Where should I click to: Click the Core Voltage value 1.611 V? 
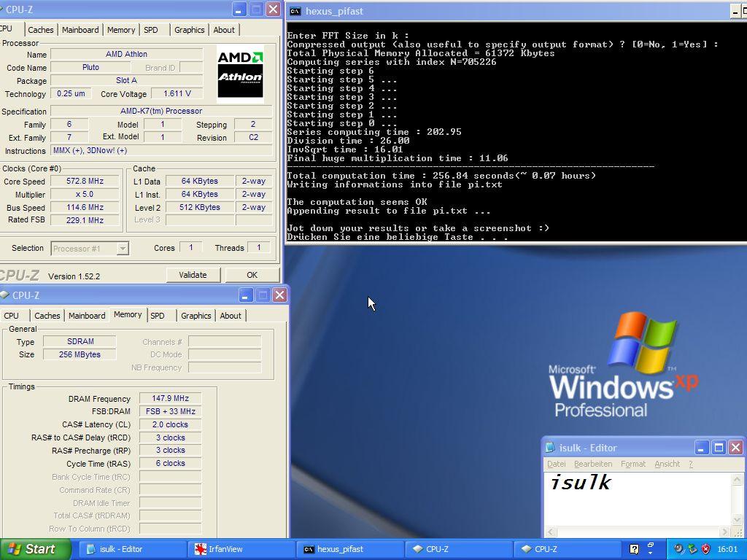click(177, 93)
